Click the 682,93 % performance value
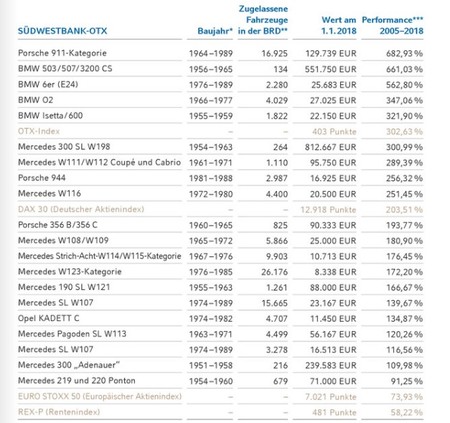Screen dimensions: 450x423 (x=404, y=53)
